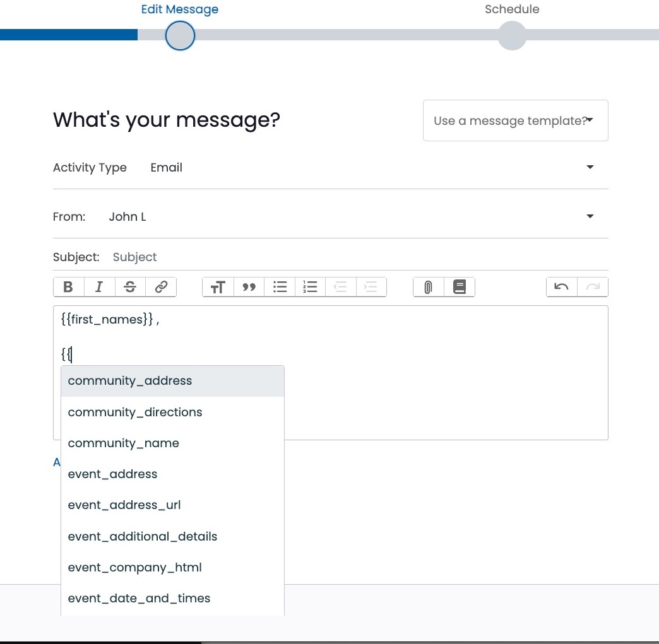The image size is (659, 644).
Task: Create a bulleted list
Action: [280, 287]
